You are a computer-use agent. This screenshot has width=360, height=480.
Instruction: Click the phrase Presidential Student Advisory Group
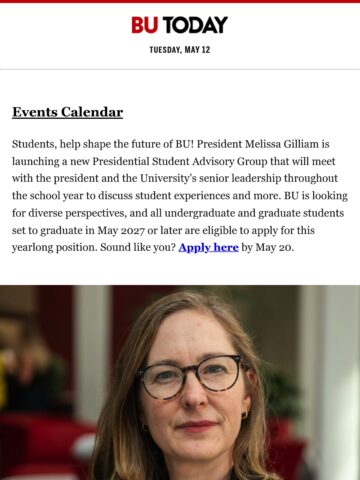[x=180, y=162]
